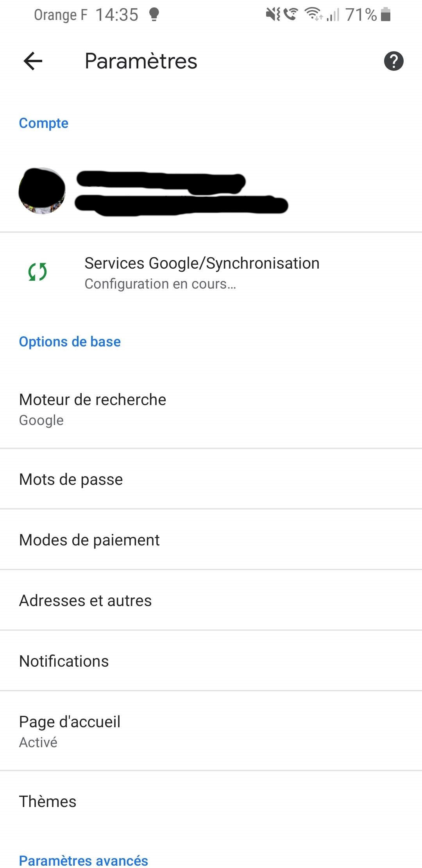This screenshot has width=422, height=868.
Task: Tap the battery icon in status bar
Action: pos(386,15)
